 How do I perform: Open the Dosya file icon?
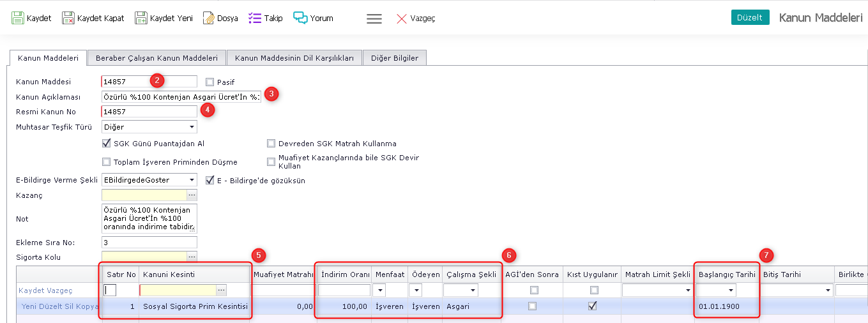pos(208,18)
